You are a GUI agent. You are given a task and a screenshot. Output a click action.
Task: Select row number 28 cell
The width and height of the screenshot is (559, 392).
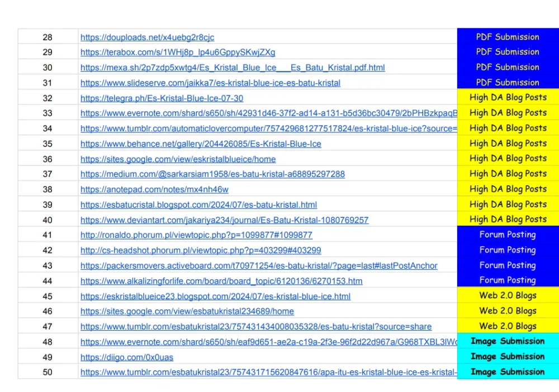click(x=48, y=36)
